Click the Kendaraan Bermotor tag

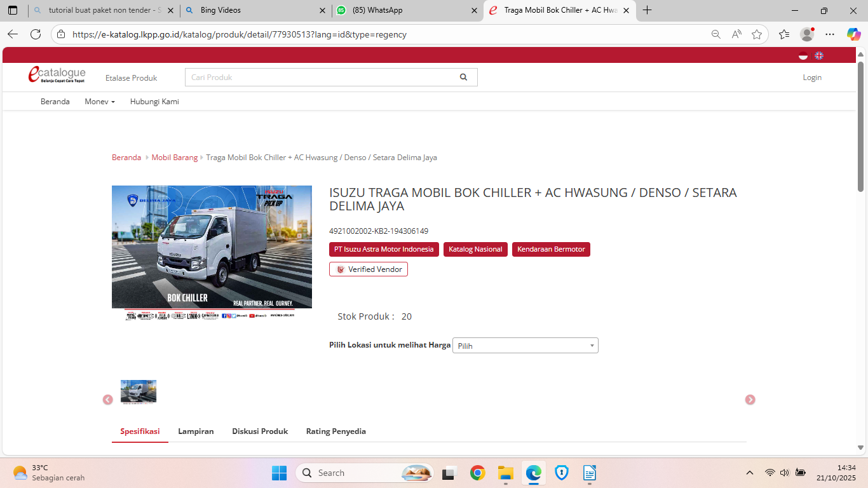tap(551, 250)
